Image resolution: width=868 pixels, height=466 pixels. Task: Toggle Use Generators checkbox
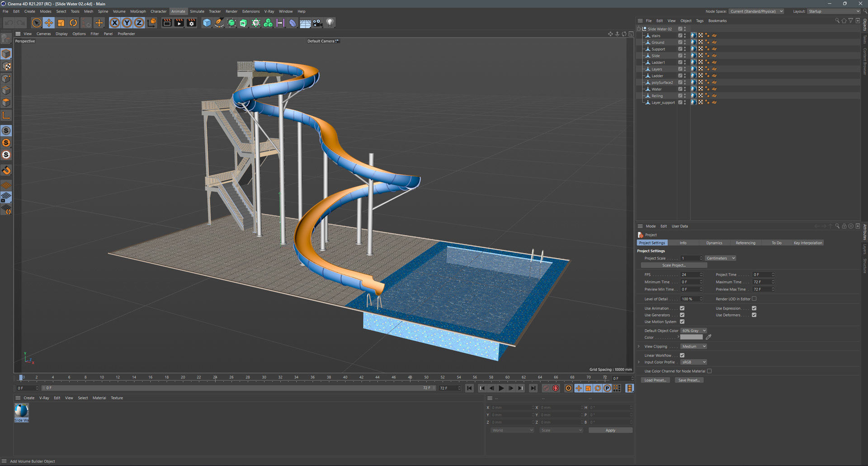[682, 315]
